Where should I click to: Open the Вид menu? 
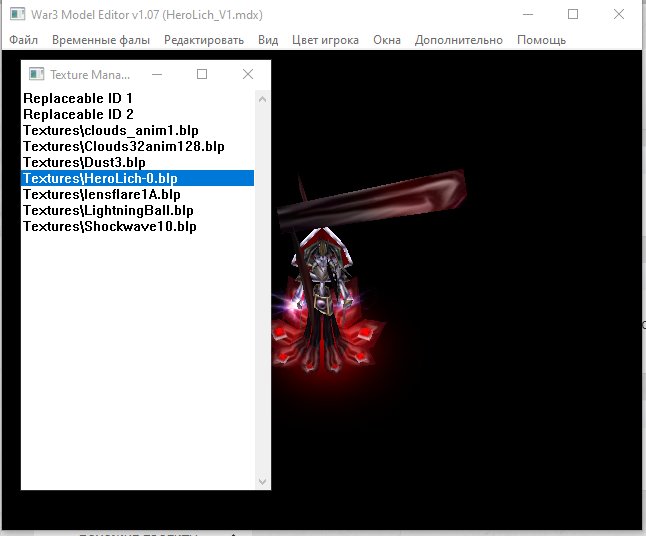pos(268,40)
